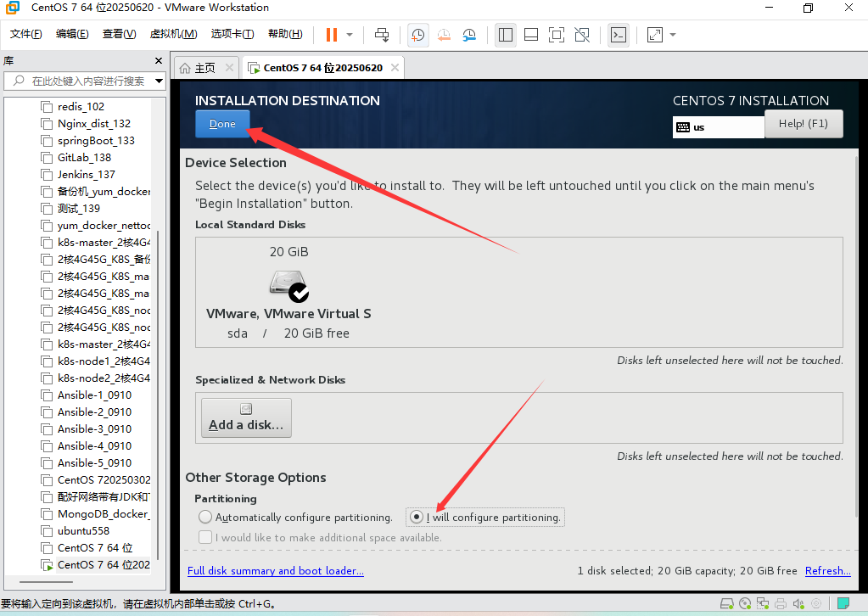Open 'Full disk summary and boot loader...' link

275,570
